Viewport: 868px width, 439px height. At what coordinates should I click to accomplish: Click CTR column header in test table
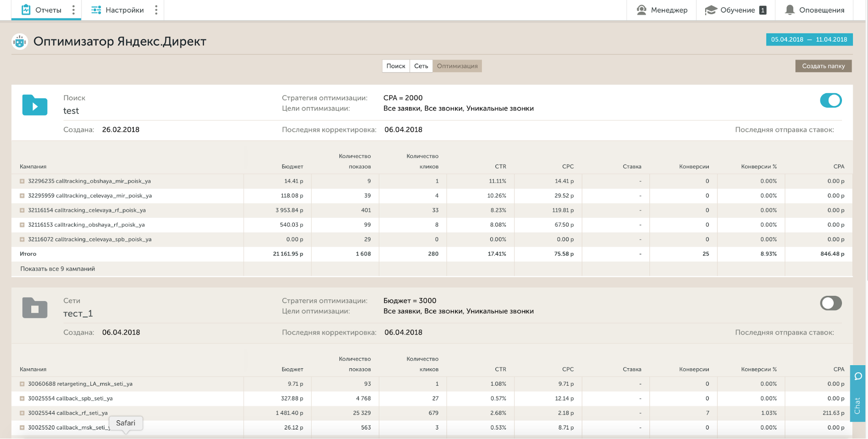500,167
